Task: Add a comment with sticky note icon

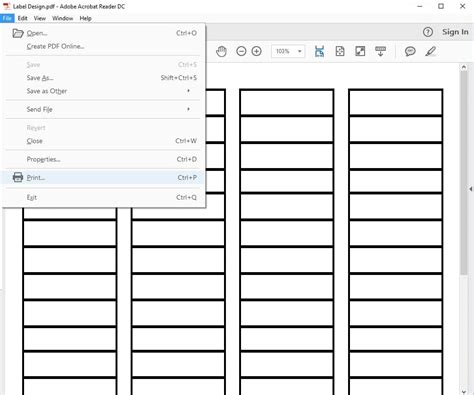Action: pos(410,51)
